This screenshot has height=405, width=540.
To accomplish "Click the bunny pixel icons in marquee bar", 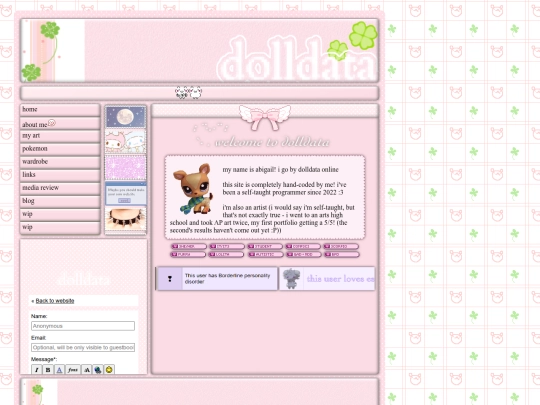I will tap(188, 93).
